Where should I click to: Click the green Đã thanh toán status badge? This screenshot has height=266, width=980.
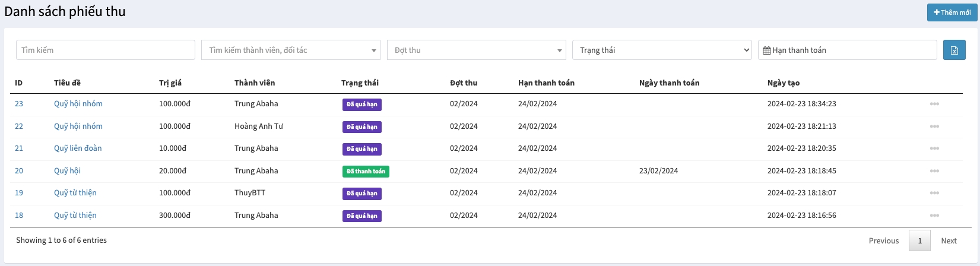click(366, 172)
